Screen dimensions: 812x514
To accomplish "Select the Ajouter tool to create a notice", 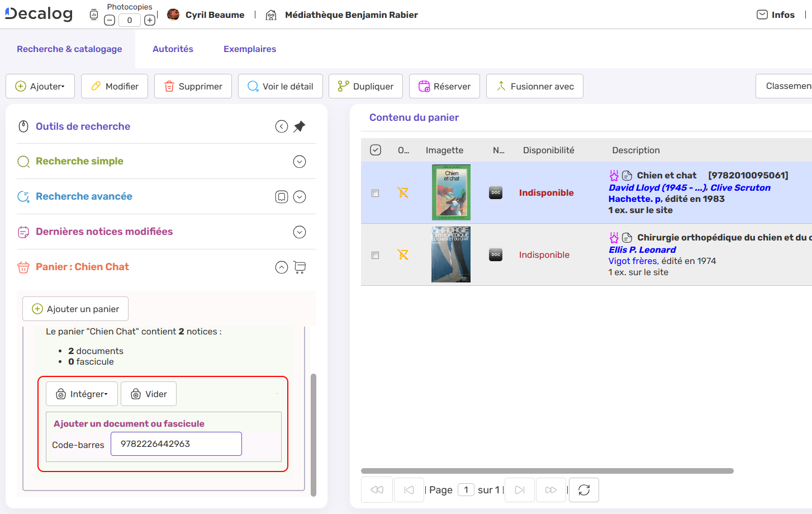I will [x=40, y=86].
